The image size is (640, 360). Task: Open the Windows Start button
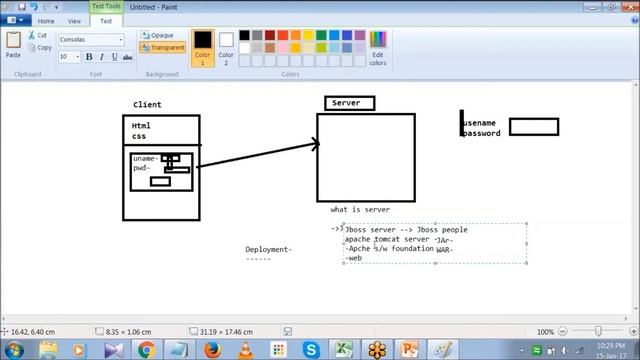[14, 350]
